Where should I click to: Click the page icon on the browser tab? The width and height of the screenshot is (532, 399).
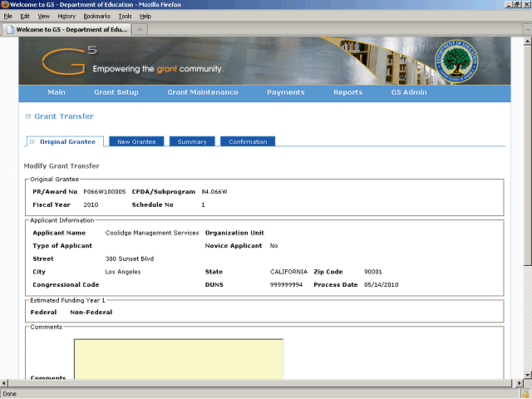click(x=10, y=30)
